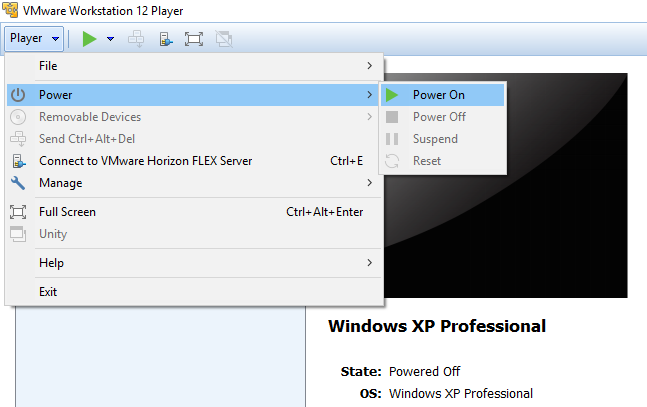The height and width of the screenshot is (407, 647).
Task: Click the green triangle icon beside Power On
Action: (x=392, y=95)
